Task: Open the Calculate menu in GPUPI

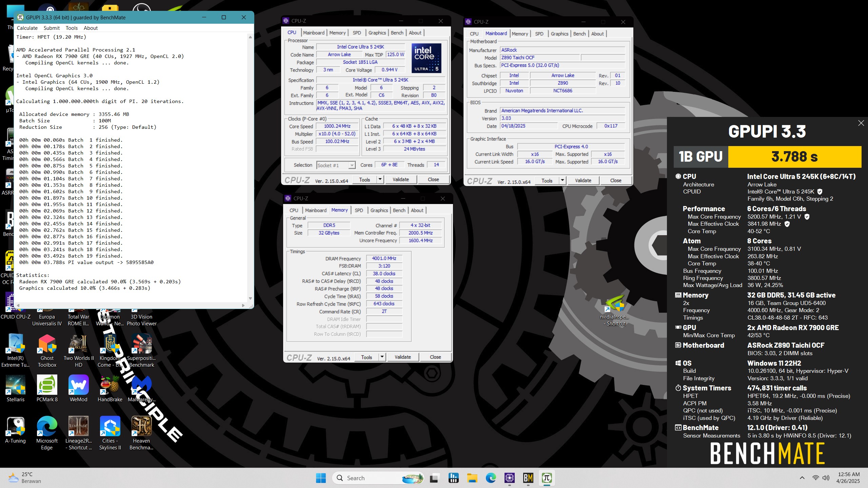Action: 27,28
